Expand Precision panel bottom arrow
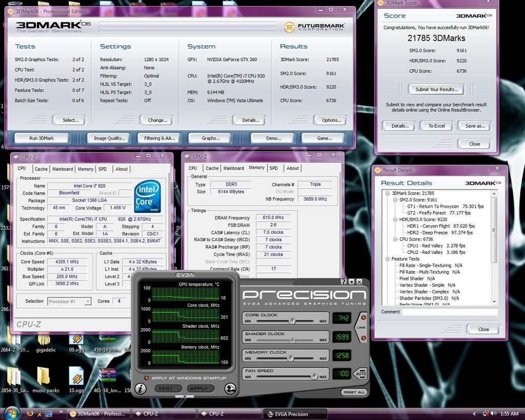Viewport: 525px width, 420px height. pyautogui.click(x=185, y=396)
